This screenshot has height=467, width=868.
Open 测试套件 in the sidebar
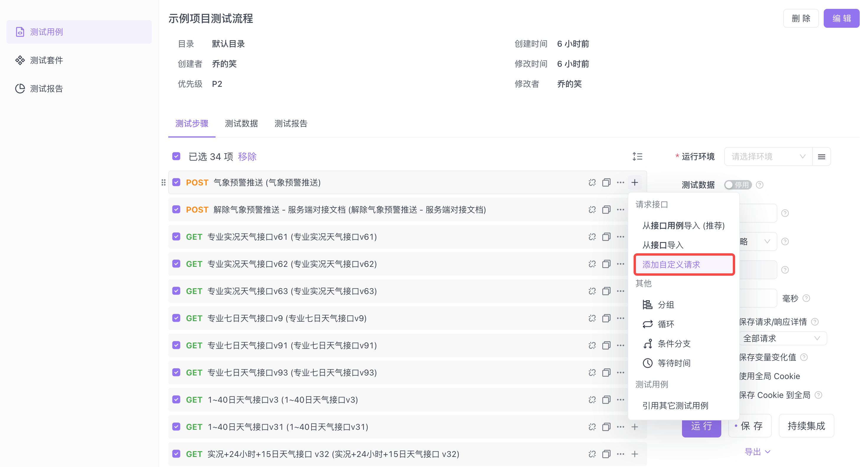click(x=47, y=60)
